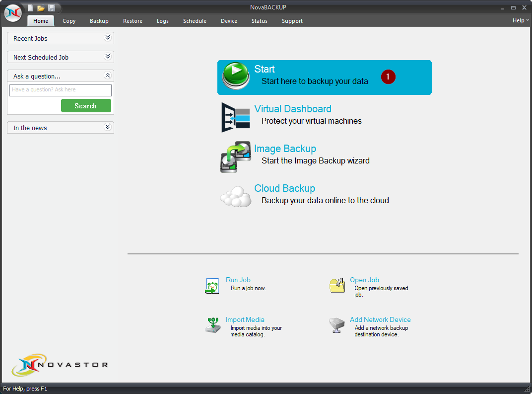
Task: Click the Cloud Backup cloud icon
Action: [236, 197]
